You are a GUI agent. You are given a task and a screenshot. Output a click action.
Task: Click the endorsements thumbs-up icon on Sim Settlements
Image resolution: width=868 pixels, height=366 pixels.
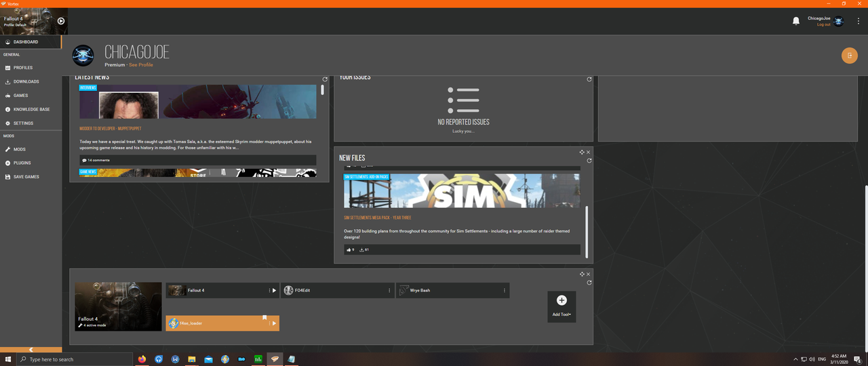[350, 249]
